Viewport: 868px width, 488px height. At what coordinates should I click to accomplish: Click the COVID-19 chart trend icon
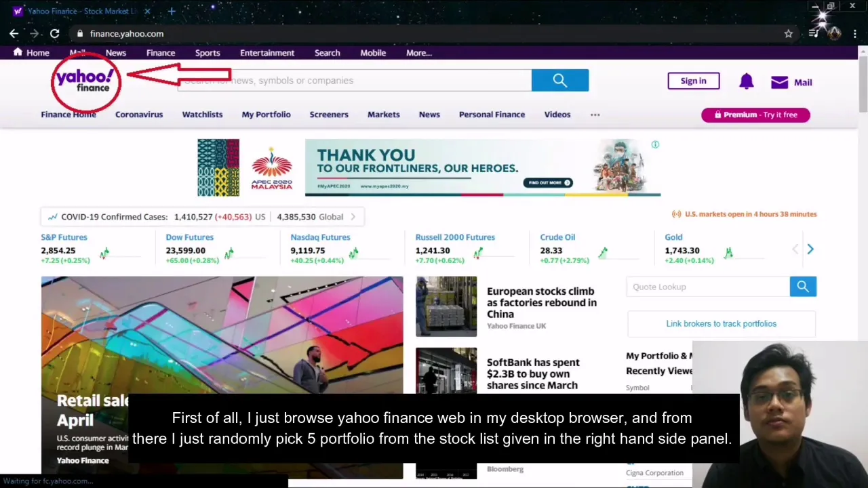[52, 217]
